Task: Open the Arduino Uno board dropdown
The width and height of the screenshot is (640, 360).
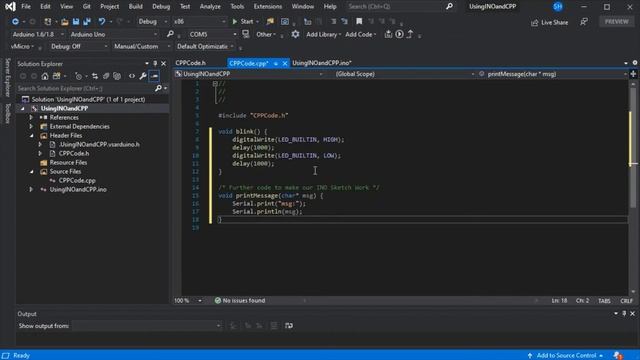Action: pyautogui.click(x=114, y=34)
